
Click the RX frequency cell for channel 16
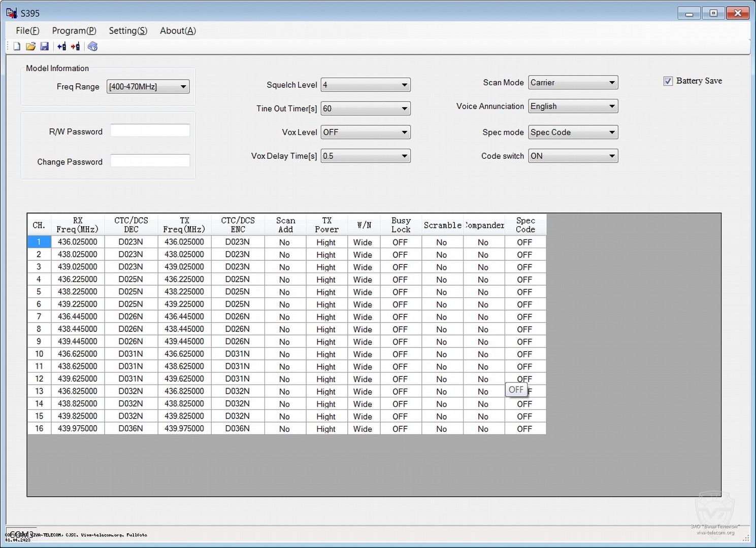coord(78,429)
